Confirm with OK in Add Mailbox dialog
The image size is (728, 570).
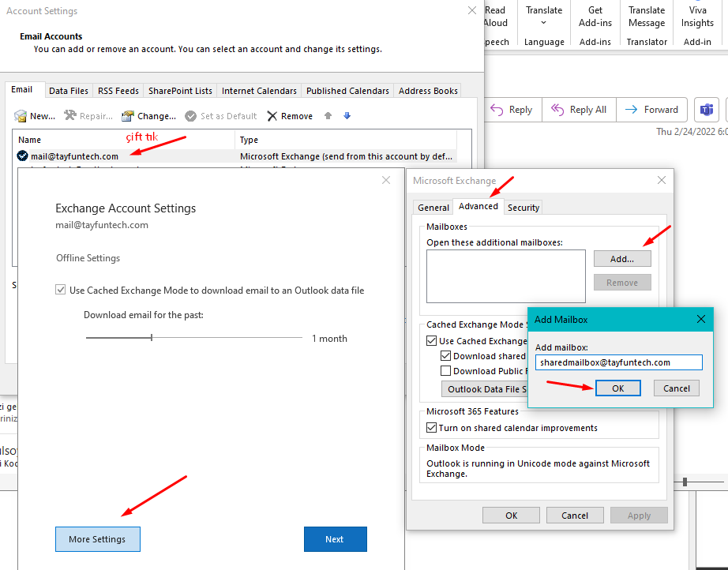click(x=617, y=388)
